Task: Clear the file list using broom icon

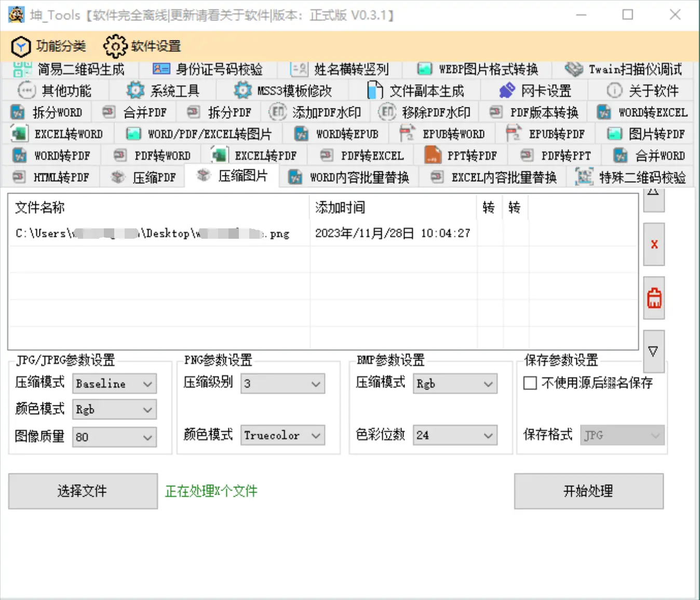Action: (654, 297)
